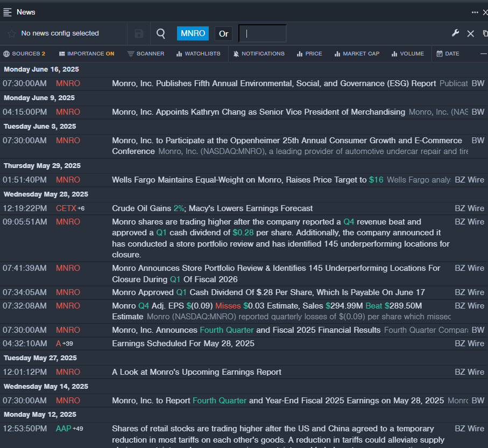Open retail stocks trading higher story
Image resolution: width=488 pixels, height=448 pixels.
278,435
